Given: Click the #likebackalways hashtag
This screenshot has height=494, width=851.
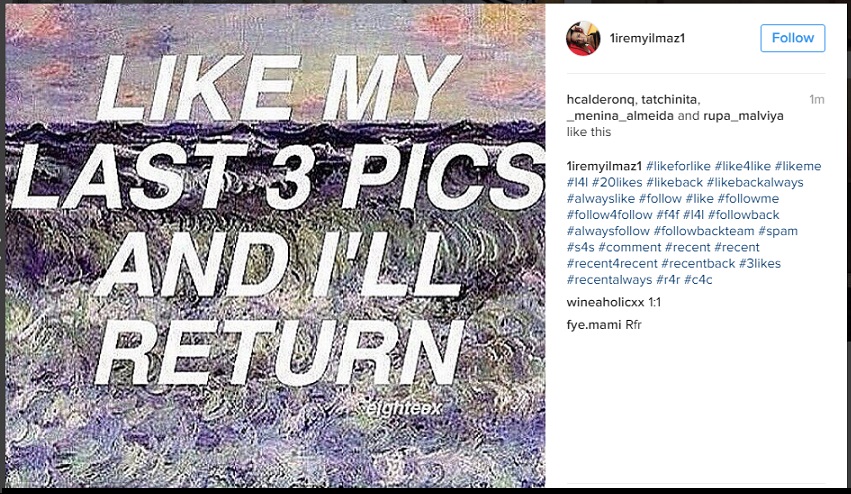Looking at the screenshot, I should tap(755, 182).
